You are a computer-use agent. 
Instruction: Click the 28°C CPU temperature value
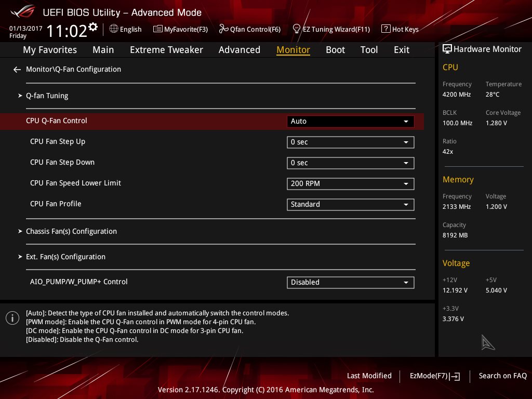click(493, 95)
